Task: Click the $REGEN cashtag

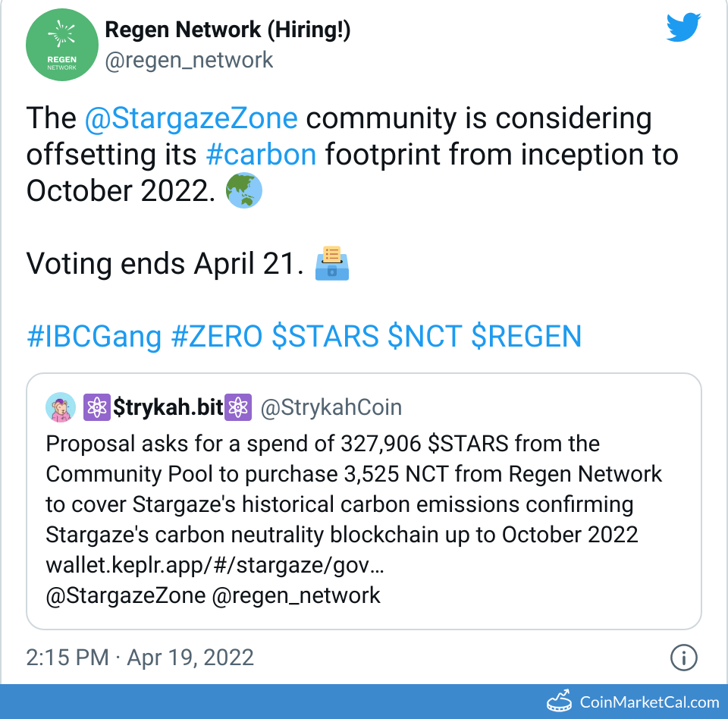Action: (526, 336)
